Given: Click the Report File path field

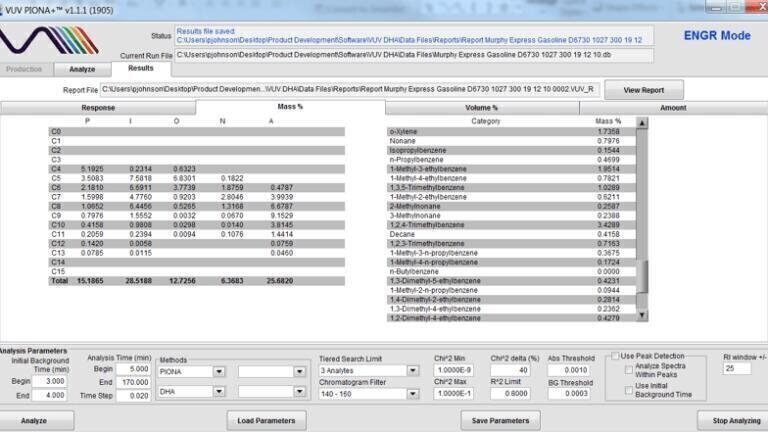Looking at the screenshot, I should [350, 90].
